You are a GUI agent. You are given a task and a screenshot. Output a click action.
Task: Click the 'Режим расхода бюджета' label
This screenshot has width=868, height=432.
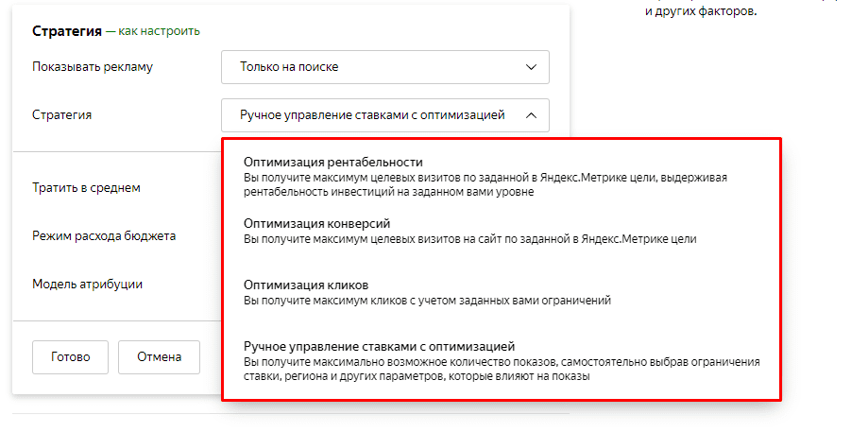coord(104,236)
